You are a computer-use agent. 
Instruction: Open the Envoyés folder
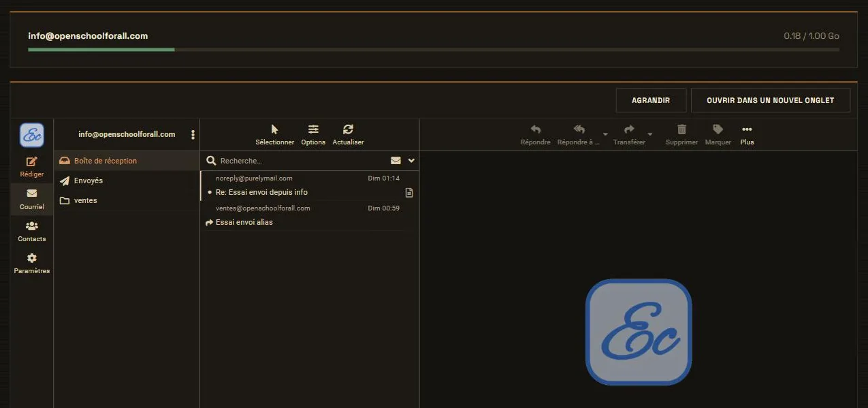pos(127,181)
